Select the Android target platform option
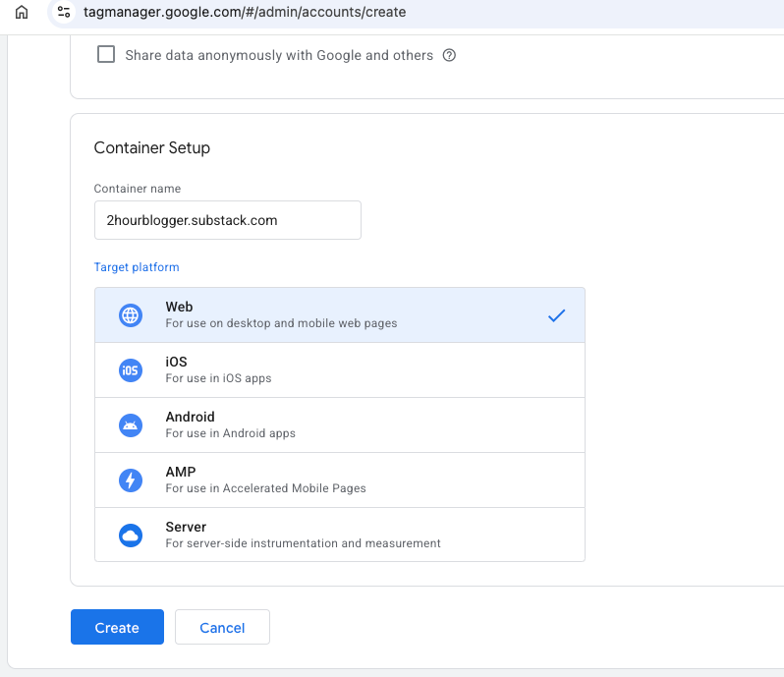This screenshot has width=784, height=677. 340,425
